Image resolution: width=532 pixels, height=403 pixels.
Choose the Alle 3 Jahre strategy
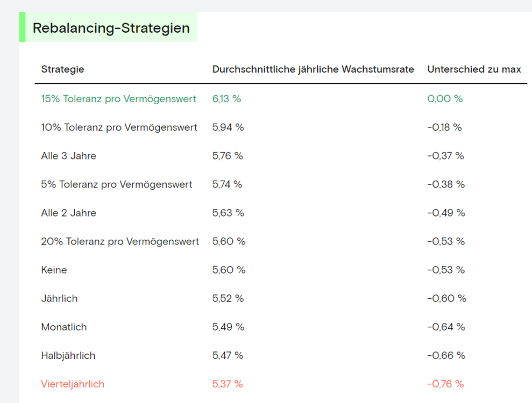point(68,156)
